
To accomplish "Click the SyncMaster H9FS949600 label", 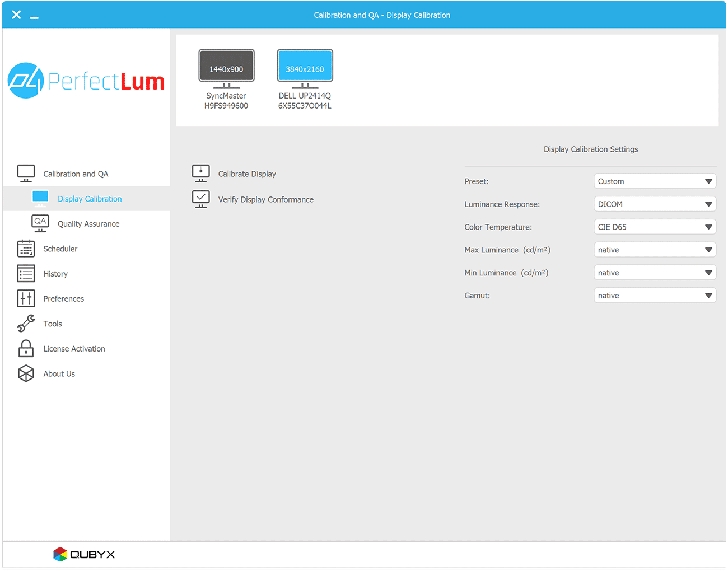I will (x=226, y=101).
